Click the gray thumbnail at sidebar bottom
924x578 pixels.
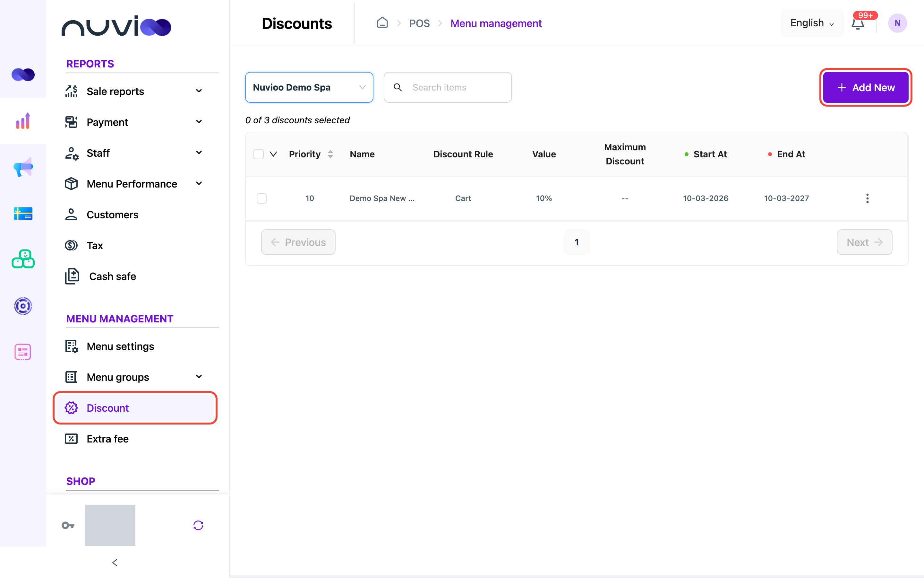[x=110, y=525]
